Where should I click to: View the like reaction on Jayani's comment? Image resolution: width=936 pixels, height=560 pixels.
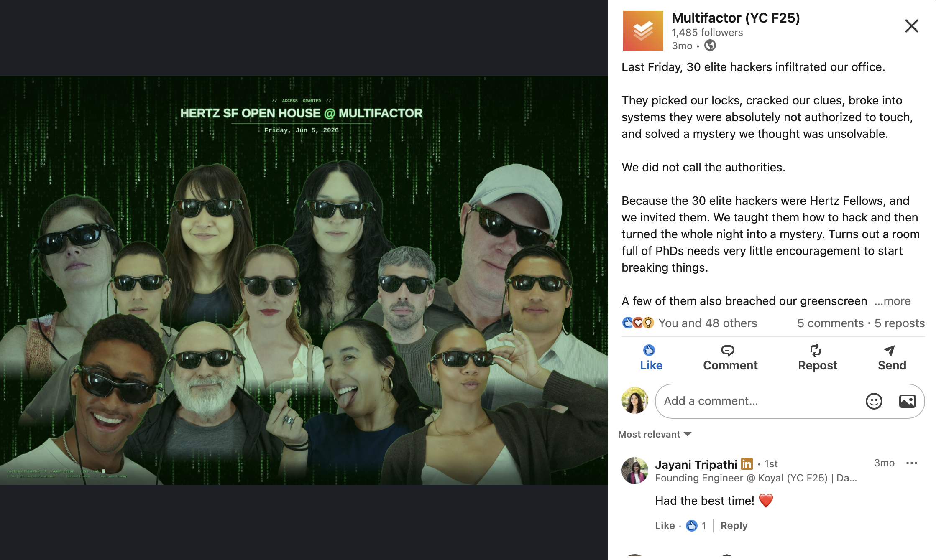(x=696, y=526)
